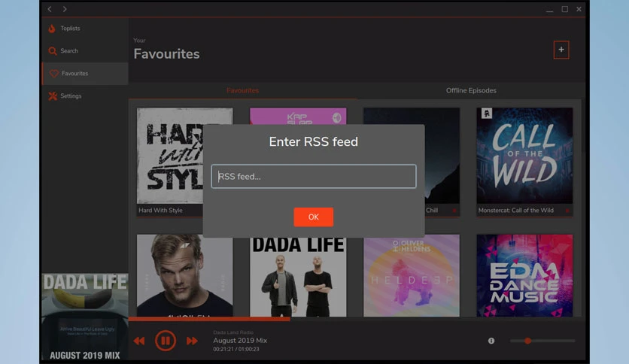Click the now-playing Dada Life artwork
Viewport: 629px width, 364px height.
(85, 317)
